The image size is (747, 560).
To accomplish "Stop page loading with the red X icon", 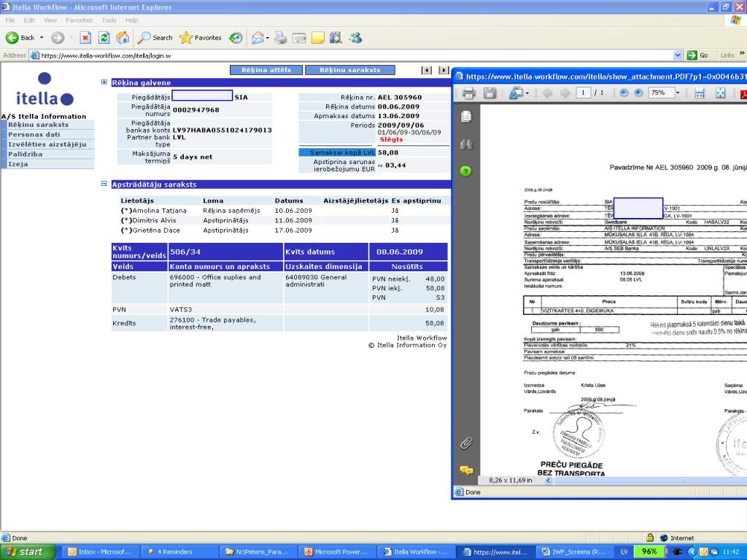I will [x=85, y=38].
